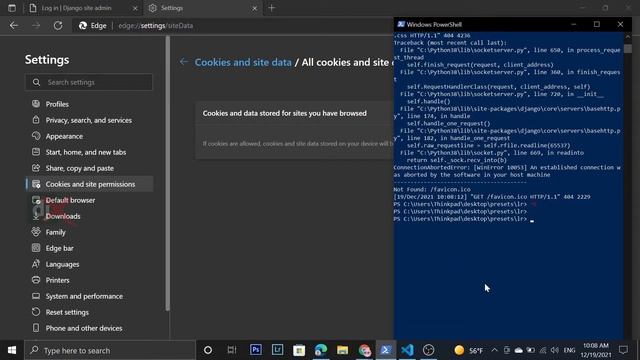
Task: Select Cookies and site permissions
Action: pyautogui.click(x=90, y=184)
